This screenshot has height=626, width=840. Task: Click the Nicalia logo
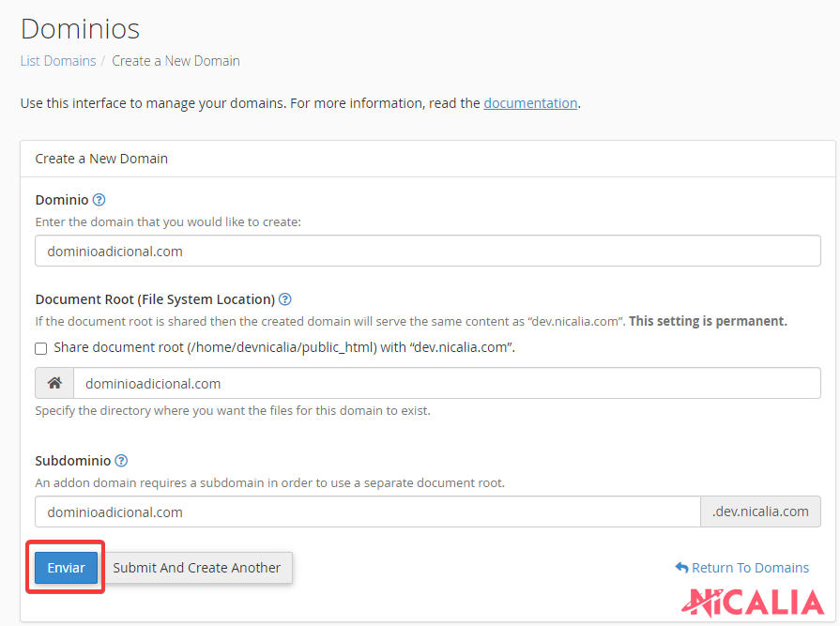[753, 602]
